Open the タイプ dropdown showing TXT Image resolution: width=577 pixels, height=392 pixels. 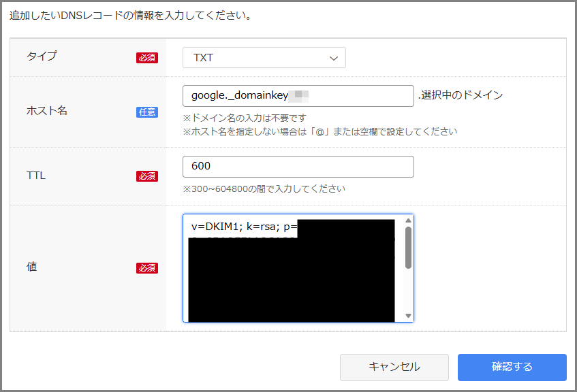point(264,58)
